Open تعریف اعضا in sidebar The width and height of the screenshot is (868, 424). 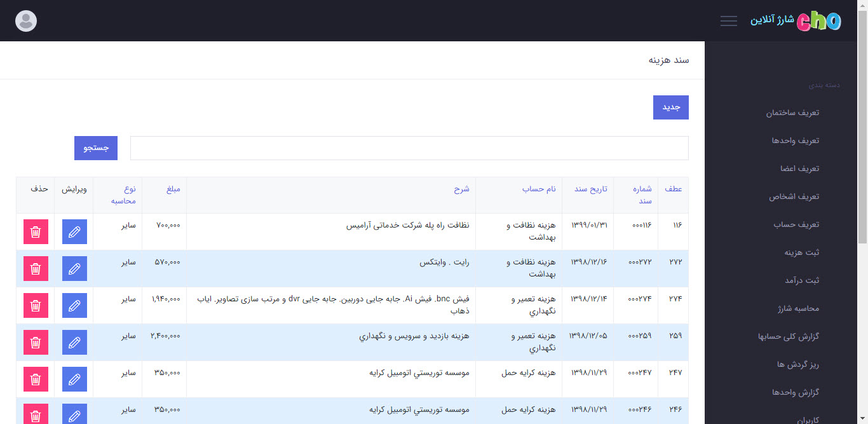pos(799,168)
